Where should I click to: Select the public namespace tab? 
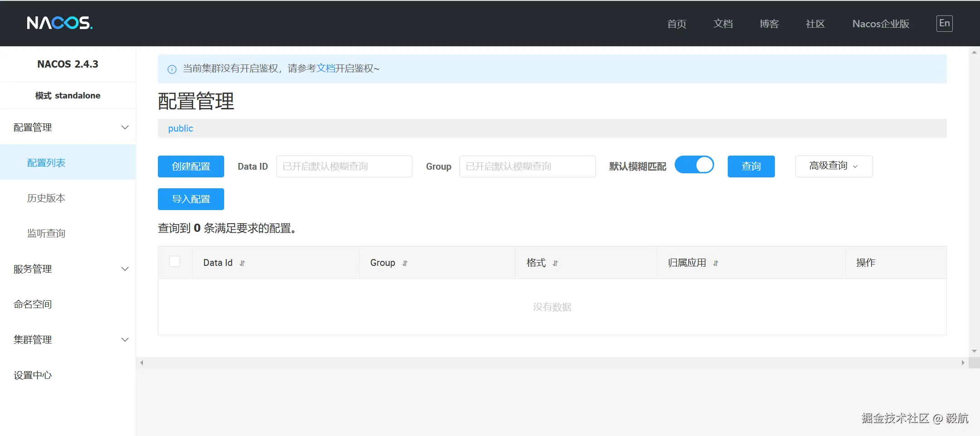[181, 128]
